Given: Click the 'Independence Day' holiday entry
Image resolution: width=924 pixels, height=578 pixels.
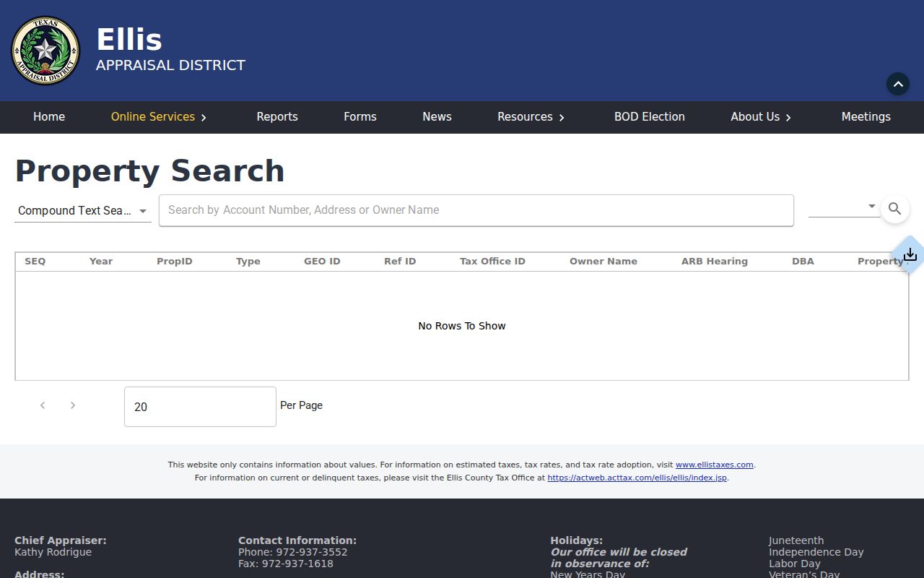Looking at the screenshot, I should coord(816,552).
